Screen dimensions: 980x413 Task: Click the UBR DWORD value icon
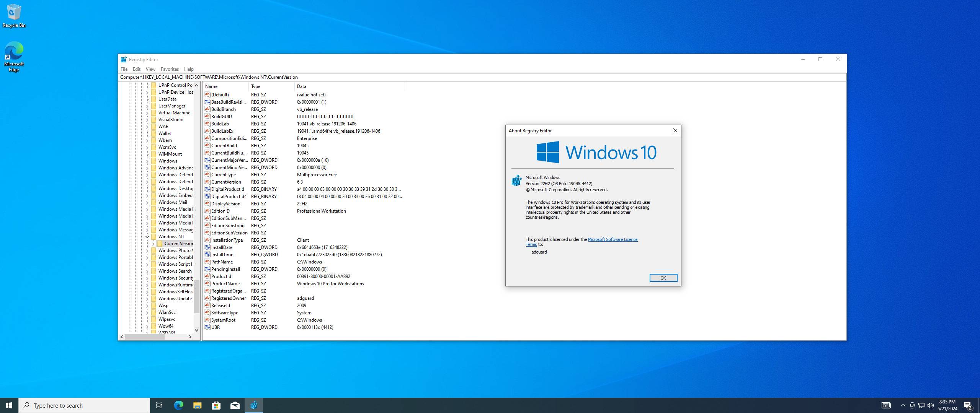tap(207, 327)
